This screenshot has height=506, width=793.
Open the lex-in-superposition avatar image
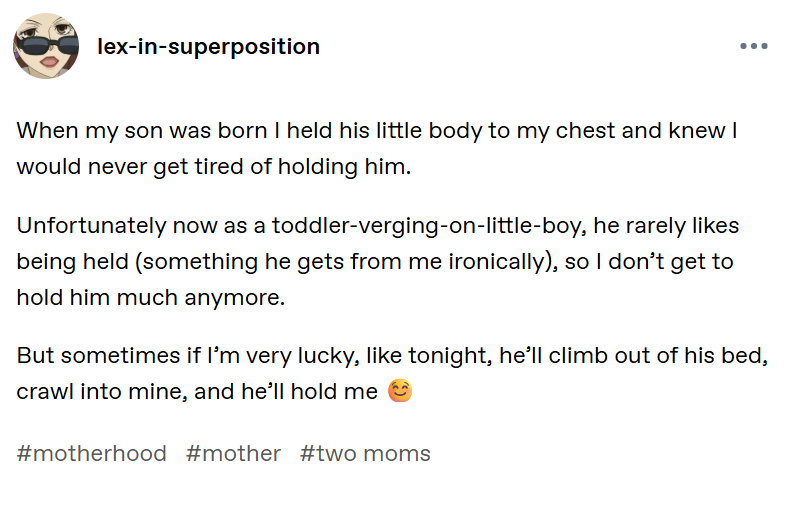tap(46, 46)
